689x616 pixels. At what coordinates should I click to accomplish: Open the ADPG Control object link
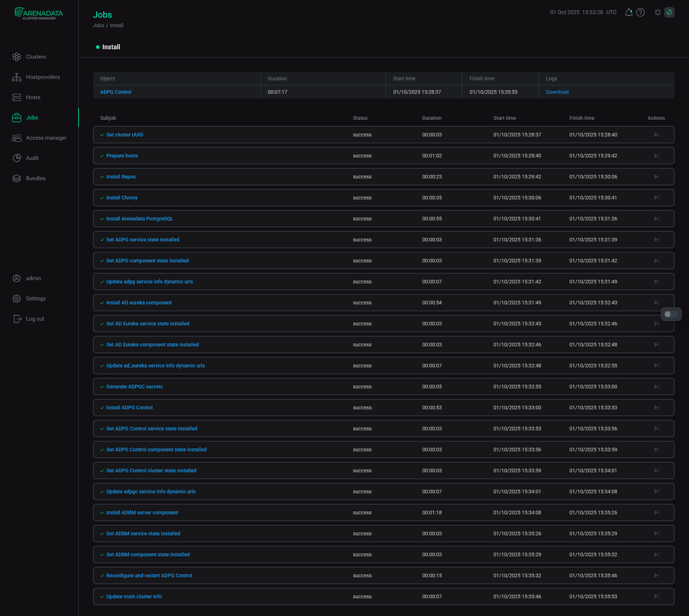pyautogui.click(x=115, y=92)
